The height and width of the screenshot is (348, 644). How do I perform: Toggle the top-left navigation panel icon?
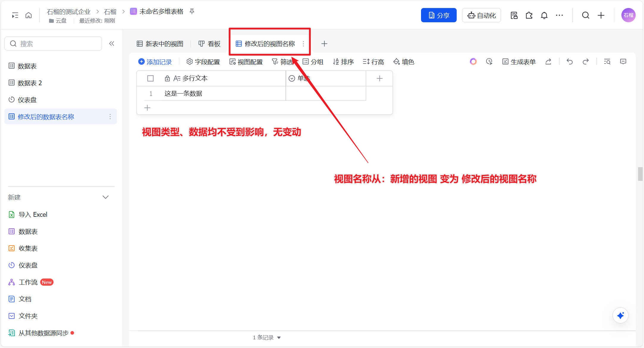coord(15,15)
